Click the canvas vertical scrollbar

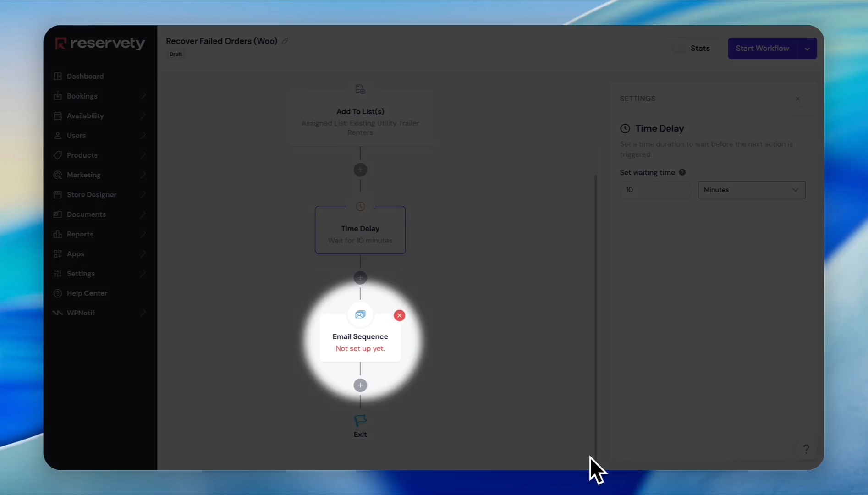pyautogui.click(x=596, y=316)
